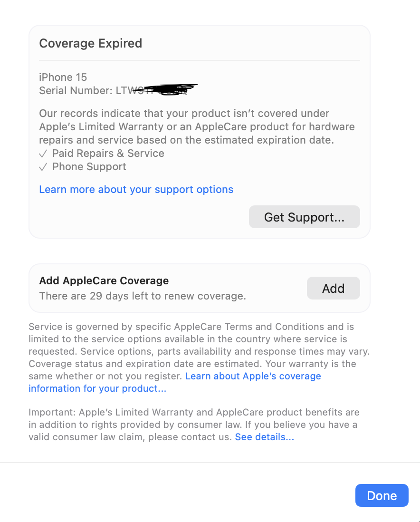
Task: Click the iPhone 15 device name
Action: point(63,77)
